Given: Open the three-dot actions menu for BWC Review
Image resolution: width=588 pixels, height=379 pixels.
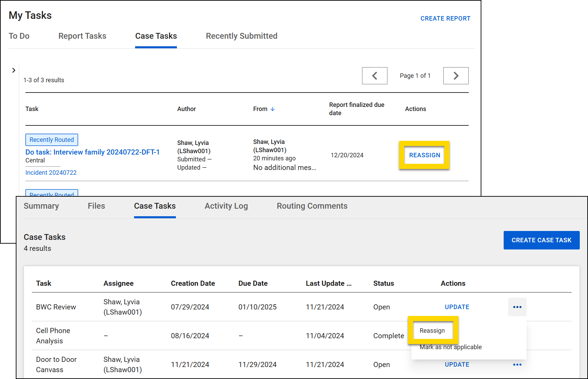Looking at the screenshot, I should coord(517,307).
